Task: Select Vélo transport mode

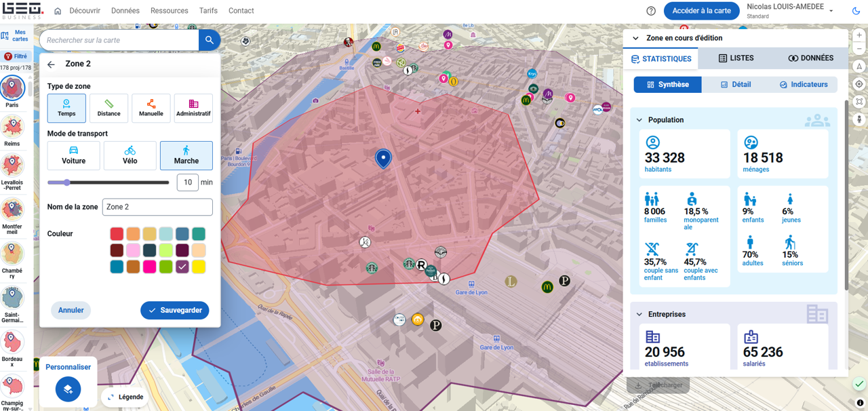Action: pos(130,155)
